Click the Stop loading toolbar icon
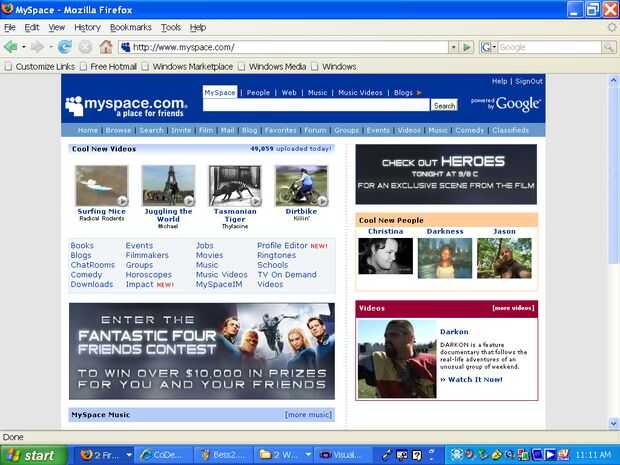The image size is (620, 465). tap(85, 47)
